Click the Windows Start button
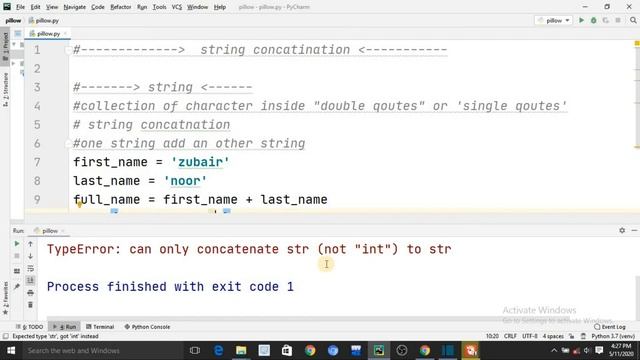 tap(11, 351)
